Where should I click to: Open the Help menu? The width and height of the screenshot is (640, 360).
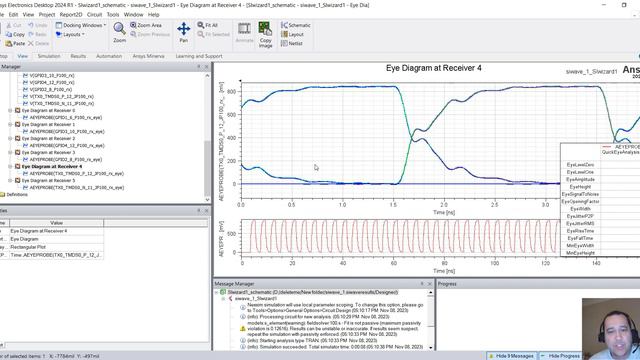[x=153, y=15]
